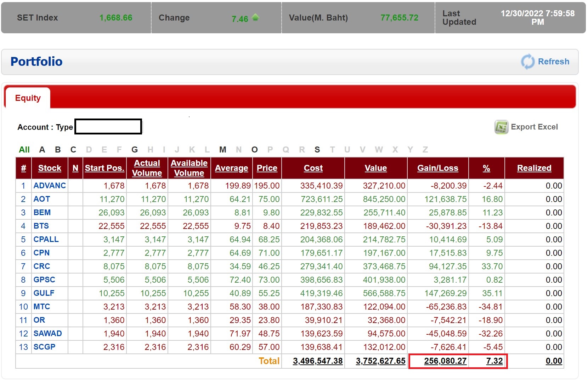The height and width of the screenshot is (380, 588).
Task: Open the GULF stock link
Action: tap(44, 293)
